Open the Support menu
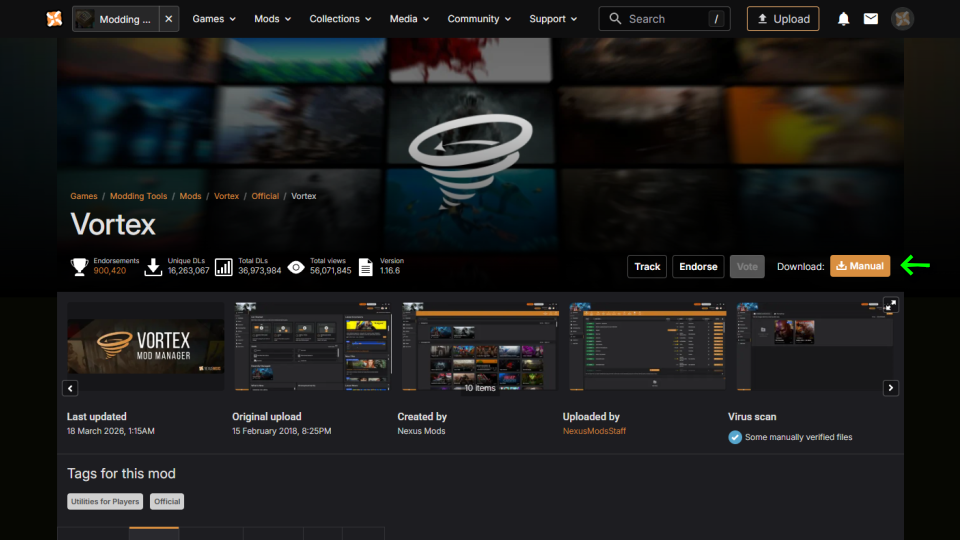 point(553,19)
